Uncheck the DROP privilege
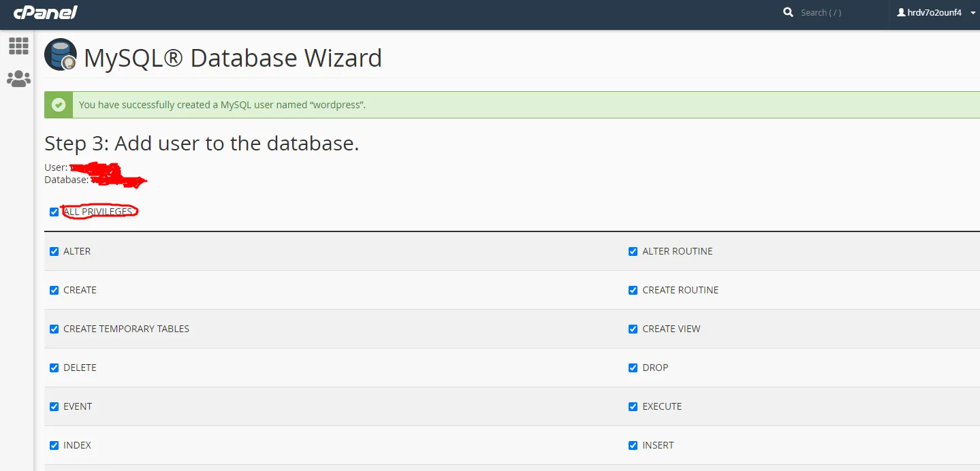This screenshot has width=980, height=471. click(633, 368)
